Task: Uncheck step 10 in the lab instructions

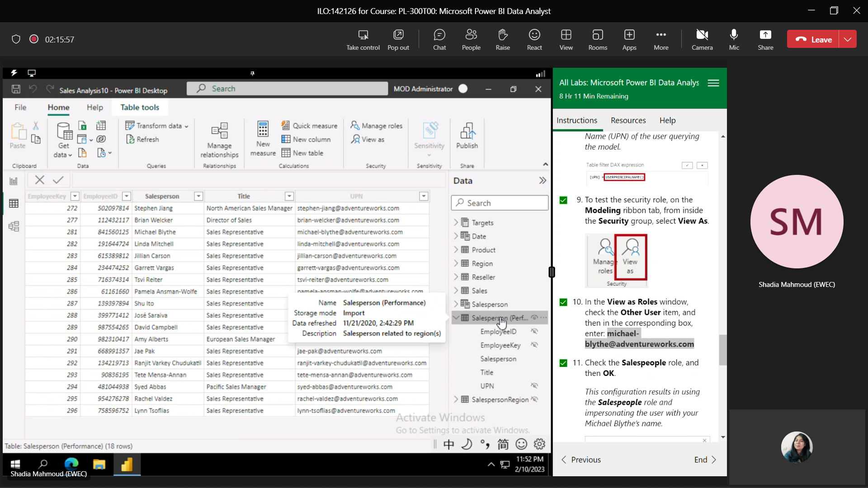Action: tap(564, 302)
